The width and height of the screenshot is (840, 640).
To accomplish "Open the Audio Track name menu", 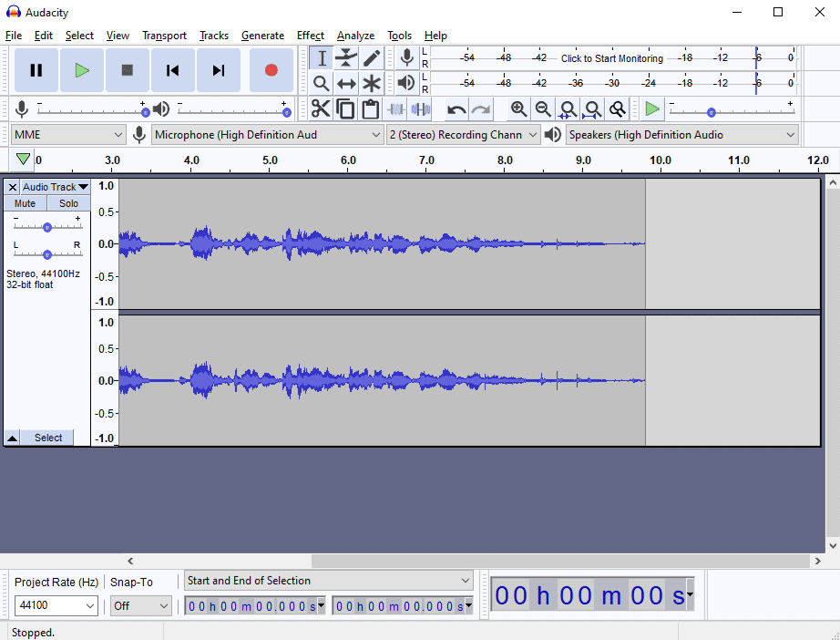I will point(55,186).
